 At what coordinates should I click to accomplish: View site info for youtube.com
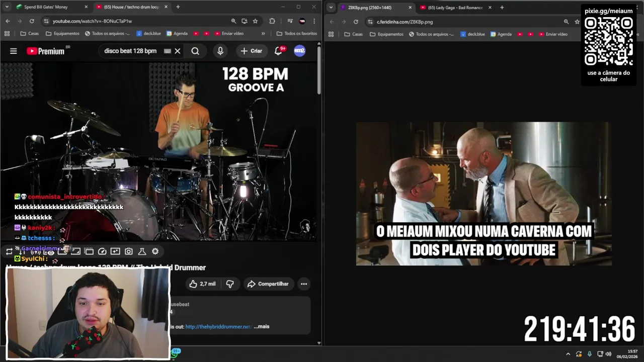46,21
